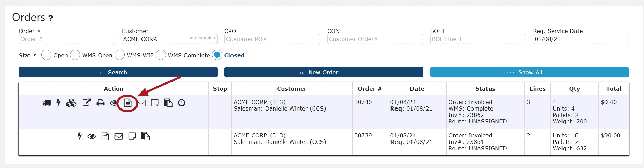Viewport: 644px width, 168px height.
Task: Select the Open status radio button
Action: tap(46, 55)
